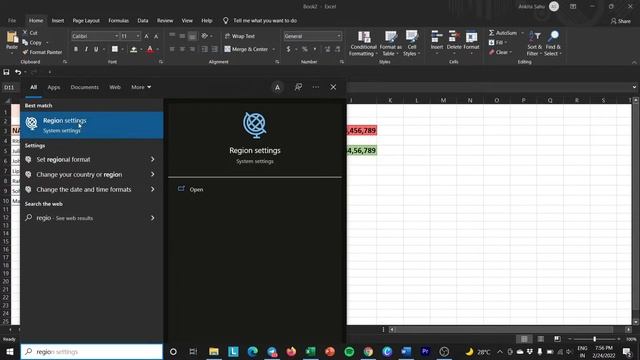Select Region settings best match result

(x=92, y=125)
